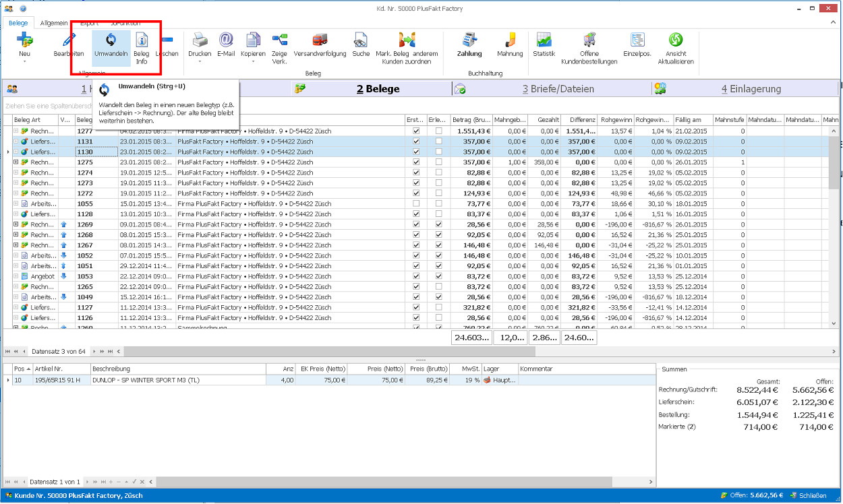This screenshot has width=843, height=504.
Task: Click the Schließen button in status bar
Action: tap(807, 496)
